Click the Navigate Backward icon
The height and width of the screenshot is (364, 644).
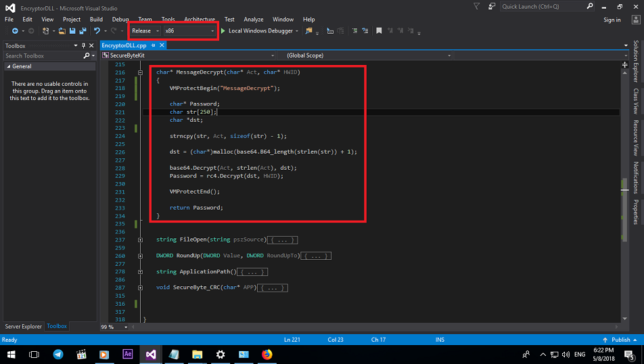tap(15, 31)
